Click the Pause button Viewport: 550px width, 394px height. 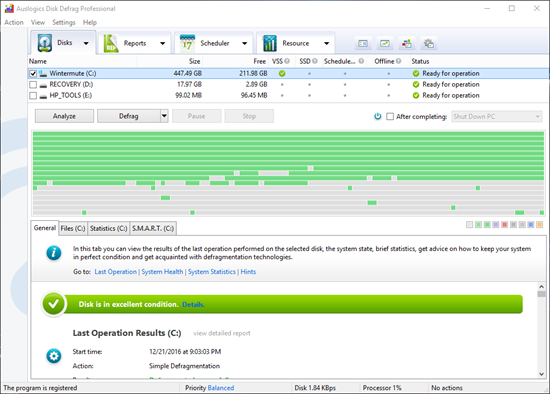pyautogui.click(x=196, y=116)
